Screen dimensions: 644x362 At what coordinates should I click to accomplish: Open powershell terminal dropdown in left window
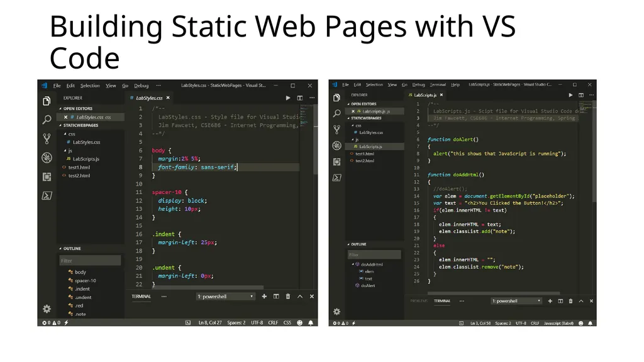[226, 297]
